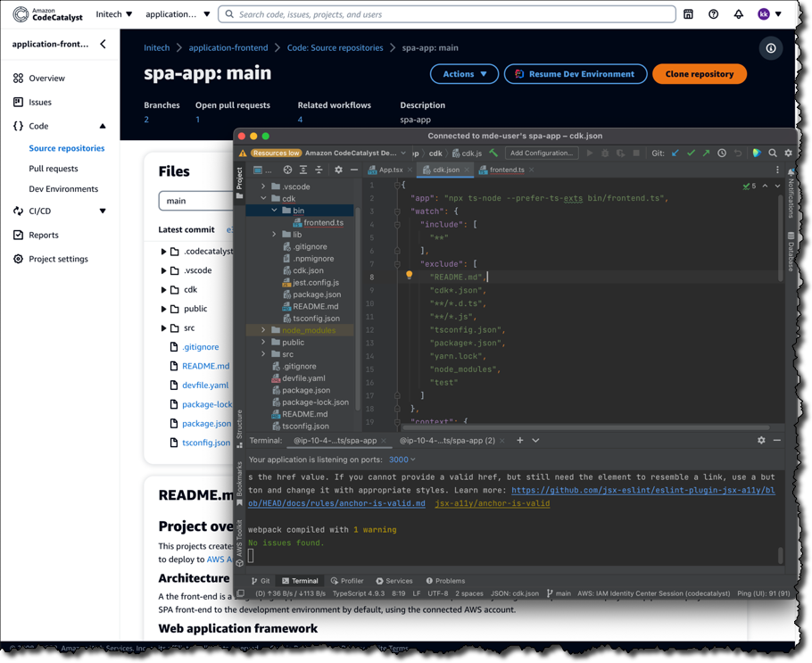Click the build hammer icon
Image resolution: width=812 pixels, height=663 pixels.
click(x=493, y=153)
